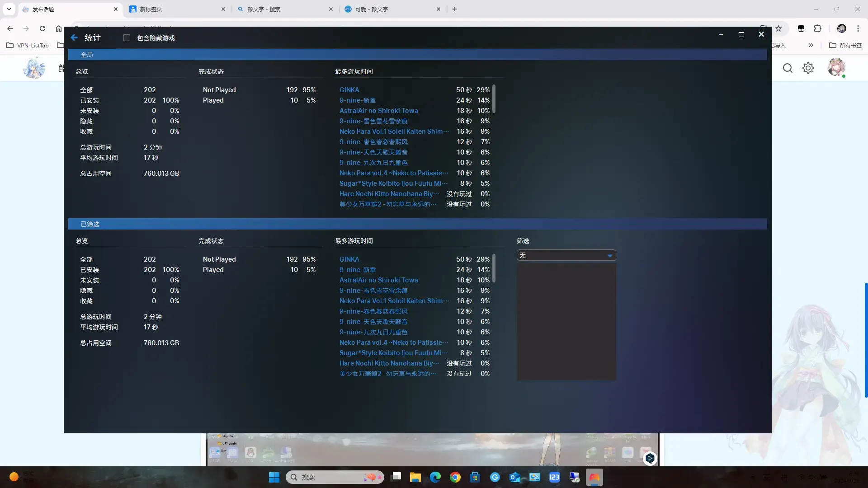The width and height of the screenshot is (868, 488).
Task: Click the scrollbar of the top playtime list
Action: coord(494,99)
